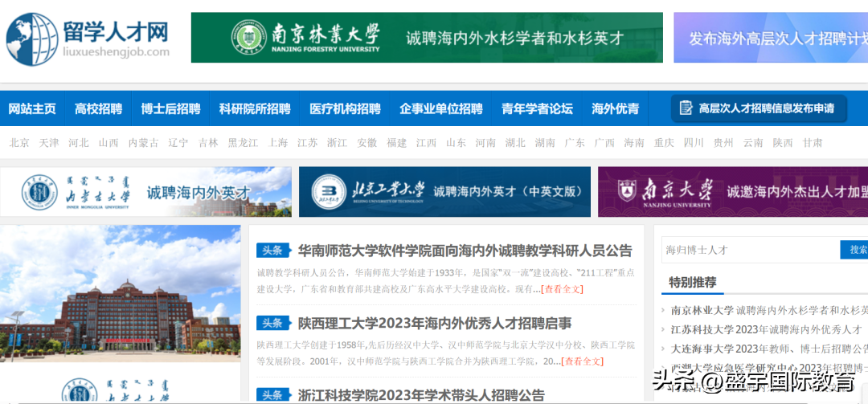
Task: Open the Nanjing Forestry University banner
Action: [427, 38]
